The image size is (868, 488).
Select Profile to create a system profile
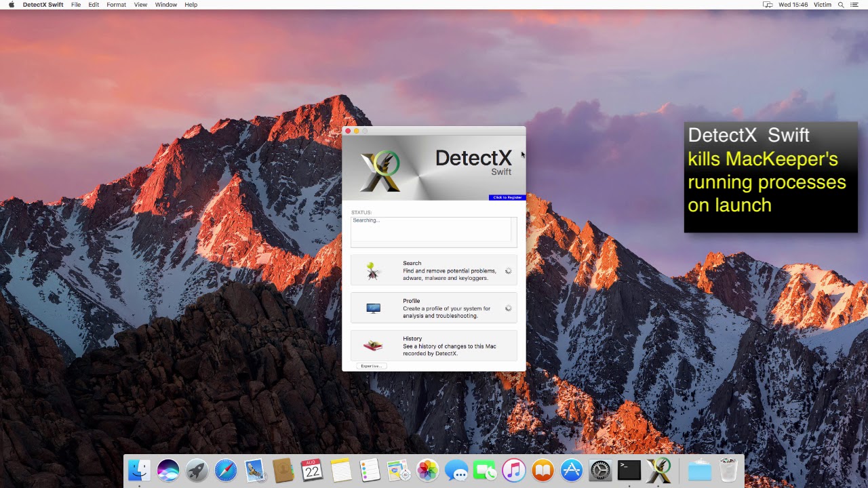[434, 308]
